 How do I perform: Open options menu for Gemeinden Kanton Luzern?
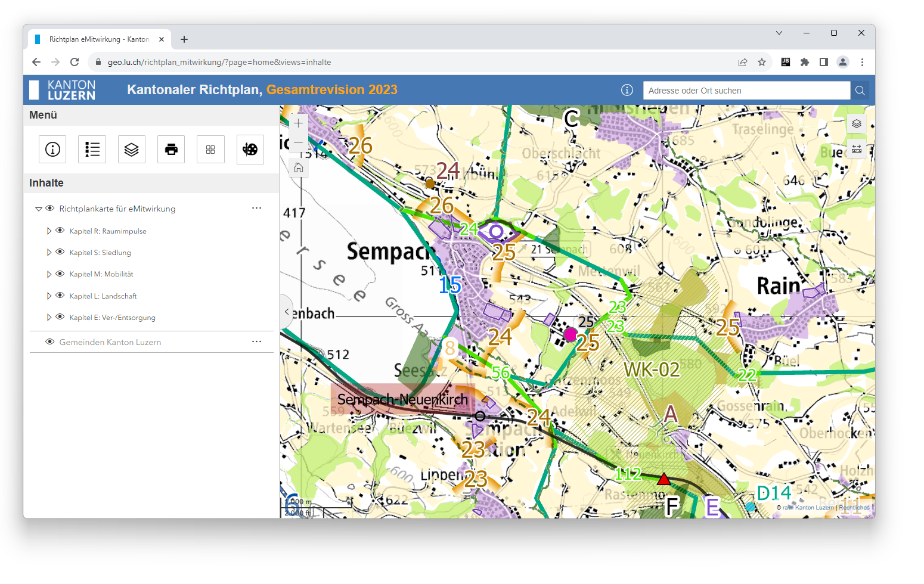click(x=256, y=341)
